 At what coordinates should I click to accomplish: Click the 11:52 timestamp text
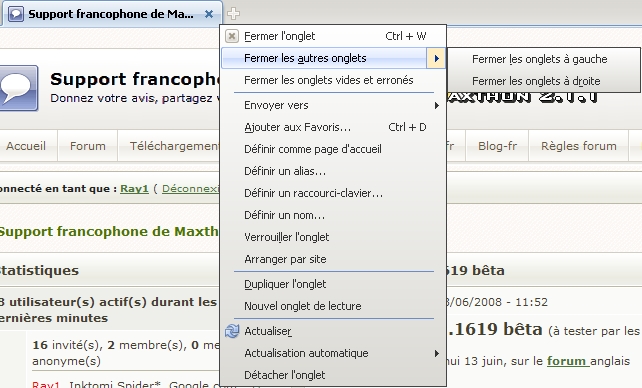coord(531,302)
